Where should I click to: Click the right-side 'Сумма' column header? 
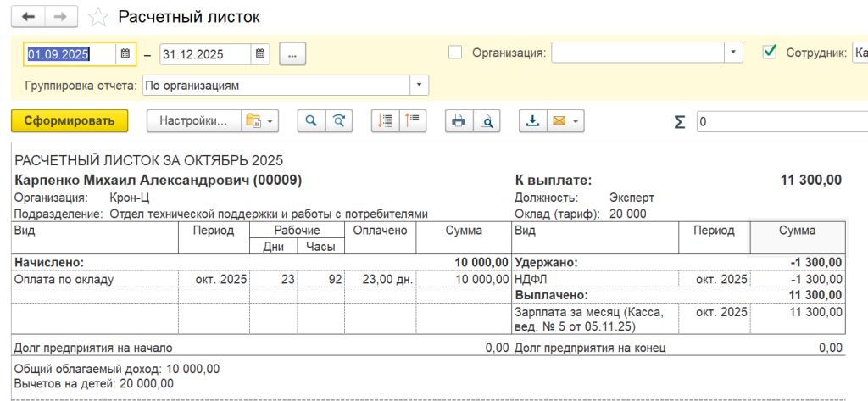click(x=797, y=237)
